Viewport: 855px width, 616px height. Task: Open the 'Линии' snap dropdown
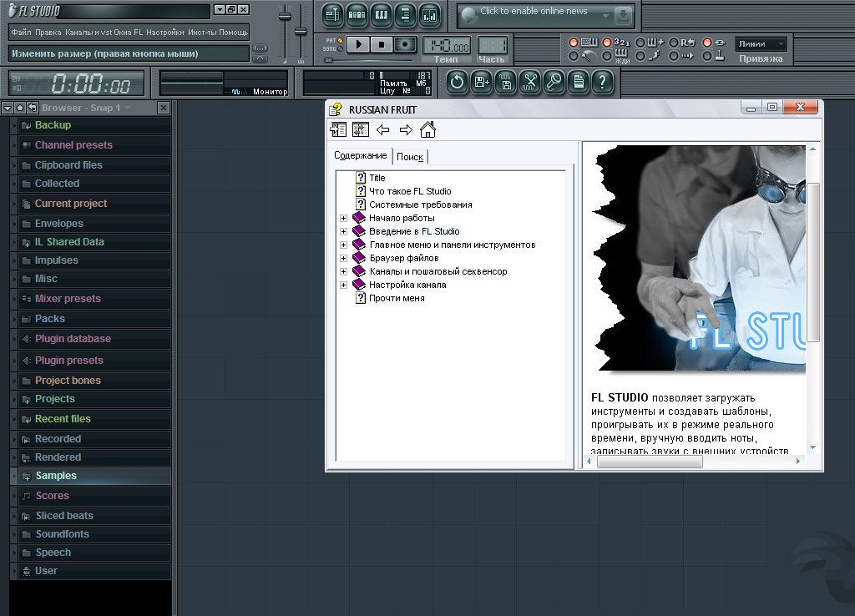[761, 44]
